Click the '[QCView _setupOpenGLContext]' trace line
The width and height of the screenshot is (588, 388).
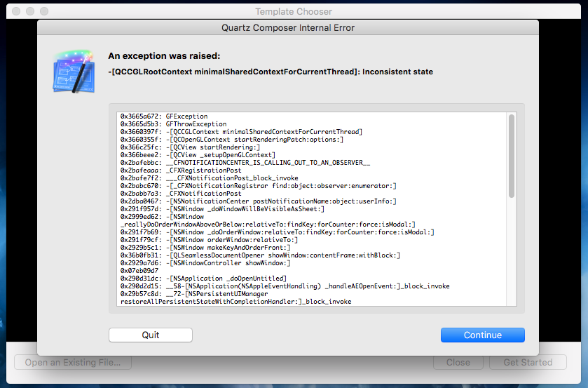coord(198,155)
